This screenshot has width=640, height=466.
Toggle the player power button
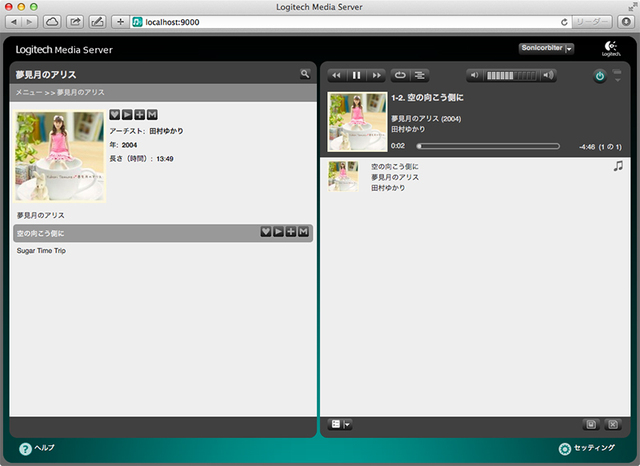point(600,75)
